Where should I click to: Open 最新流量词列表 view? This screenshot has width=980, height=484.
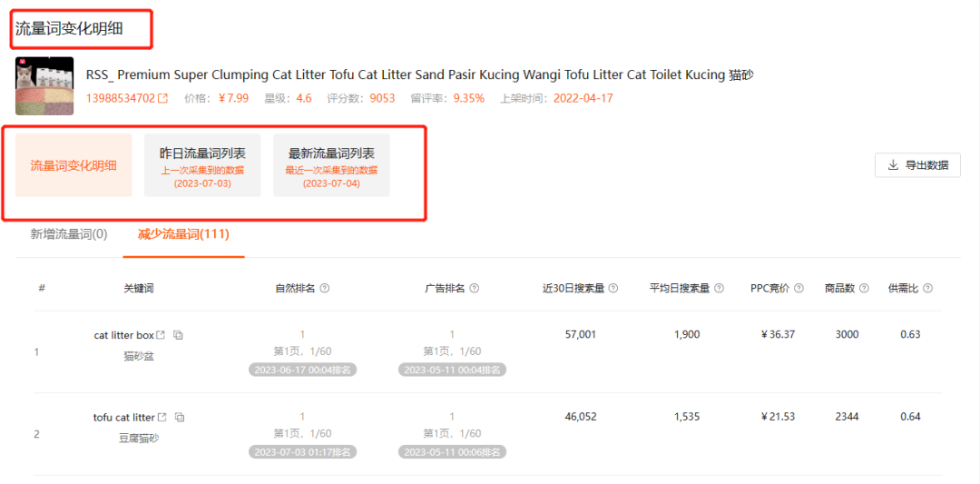pyautogui.click(x=331, y=165)
